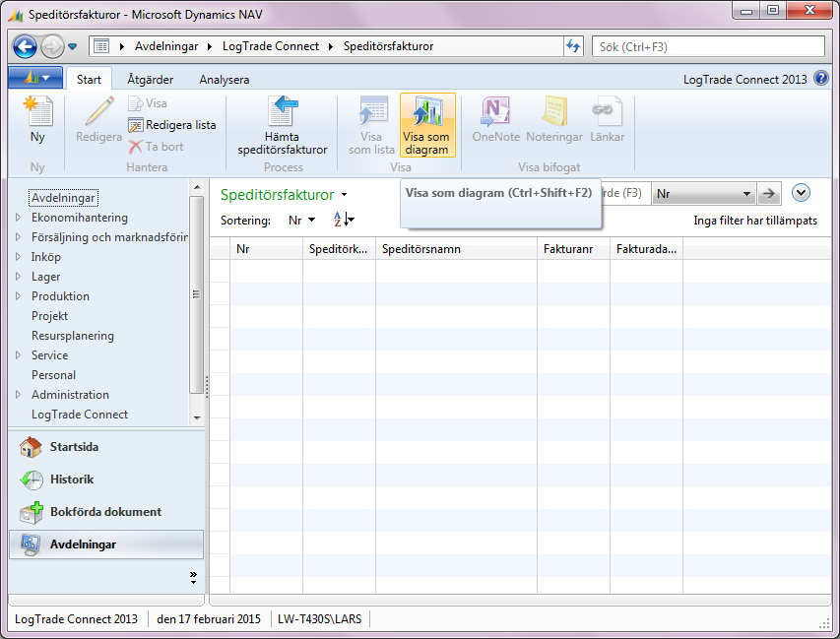The image size is (840, 639).
Task: Click the blue back navigation arrow
Action: tap(25, 46)
